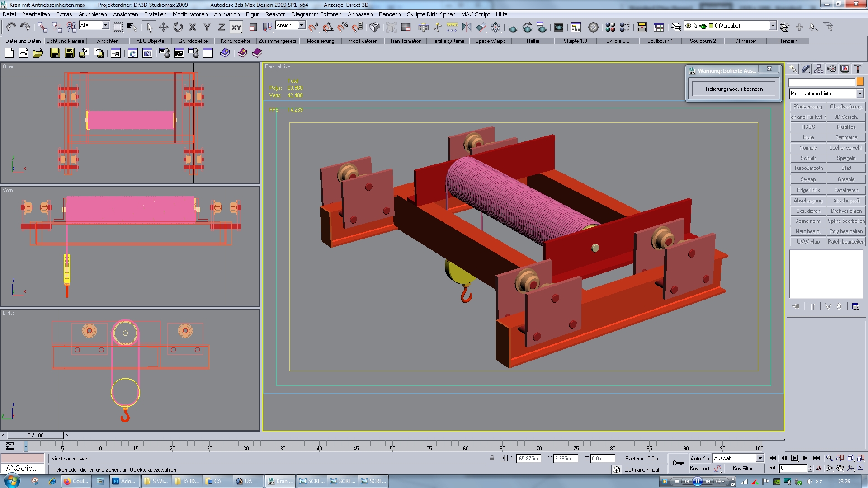Click Isolierungsmodus beenden button
The height and width of the screenshot is (488, 868).
tap(734, 89)
